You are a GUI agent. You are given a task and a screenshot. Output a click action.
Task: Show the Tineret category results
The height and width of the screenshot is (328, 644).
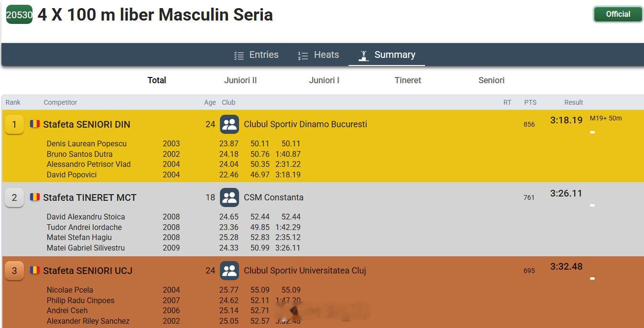pos(408,80)
